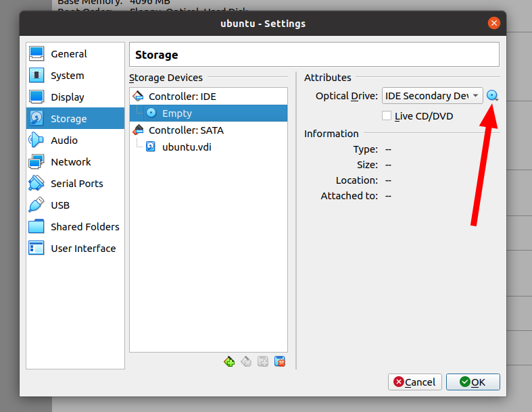Enable the Live CD/DVD checkbox
The width and height of the screenshot is (532, 412).
click(x=387, y=116)
